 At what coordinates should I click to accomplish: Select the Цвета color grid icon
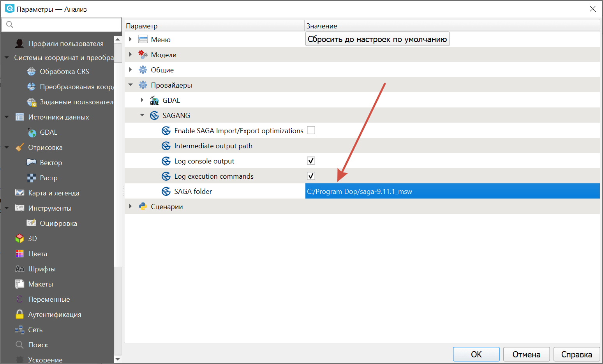pyautogui.click(x=19, y=254)
